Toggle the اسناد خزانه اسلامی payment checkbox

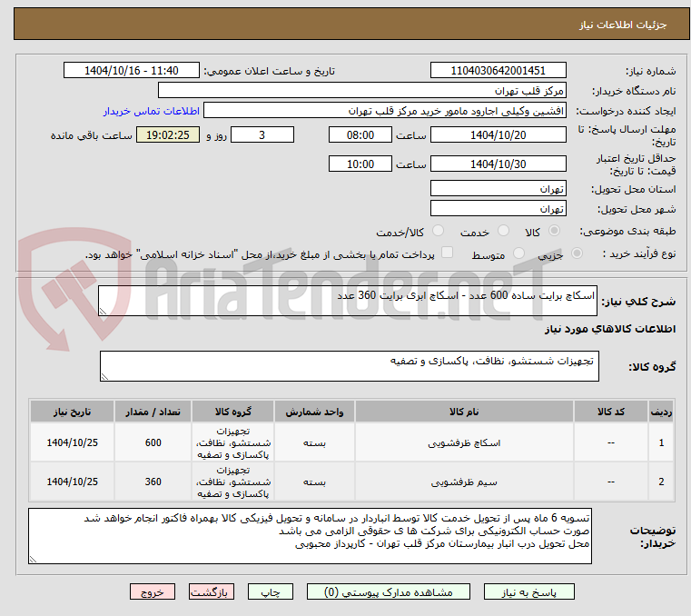(447, 253)
